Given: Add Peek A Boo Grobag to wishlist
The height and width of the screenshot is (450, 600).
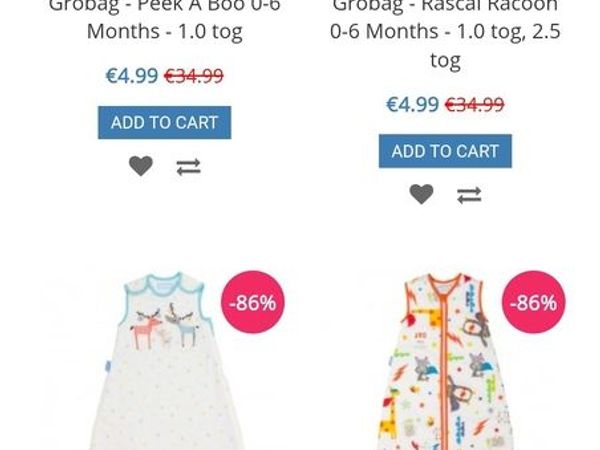Looking at the screenshot, I should (141, 166).
